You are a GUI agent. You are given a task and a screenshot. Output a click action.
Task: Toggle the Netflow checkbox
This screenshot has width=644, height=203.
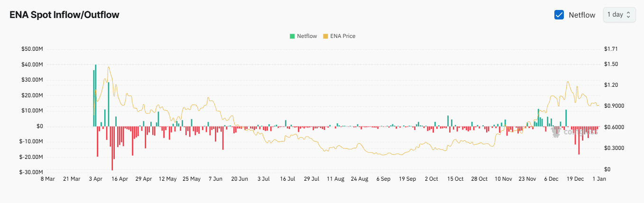tap(559, 15)
